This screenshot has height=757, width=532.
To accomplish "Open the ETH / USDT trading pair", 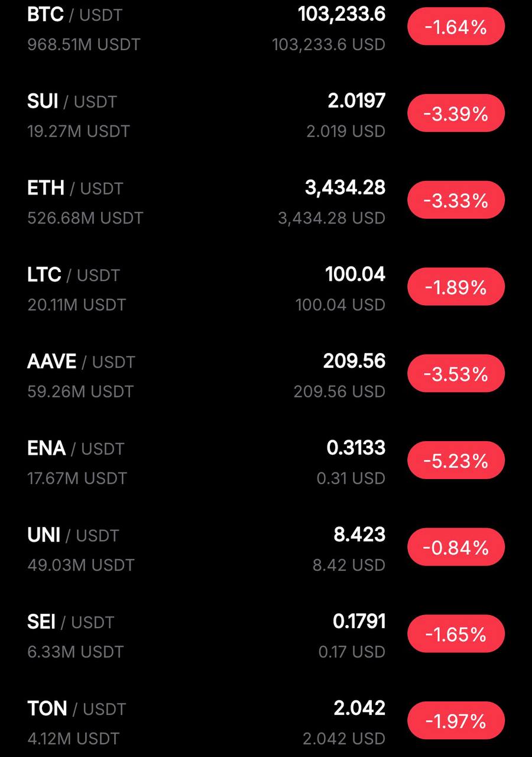I will pyautogui.click(x=74, y=189).
